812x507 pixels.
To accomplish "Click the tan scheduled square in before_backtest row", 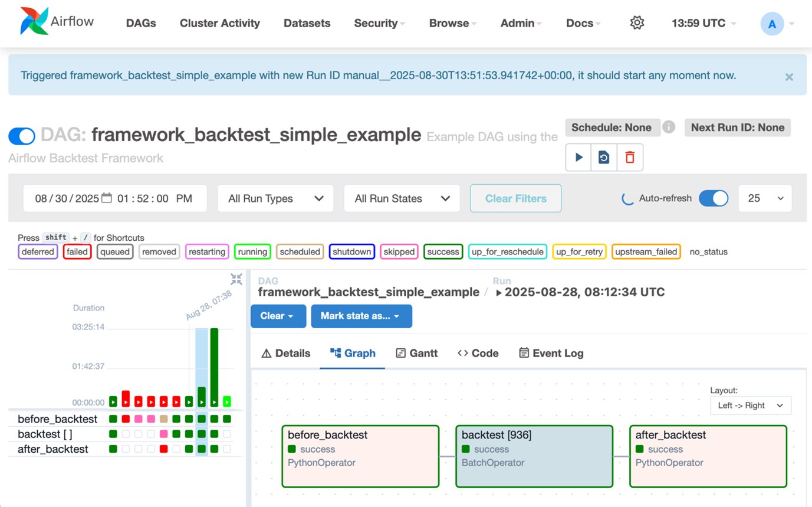I will (164, 419).
